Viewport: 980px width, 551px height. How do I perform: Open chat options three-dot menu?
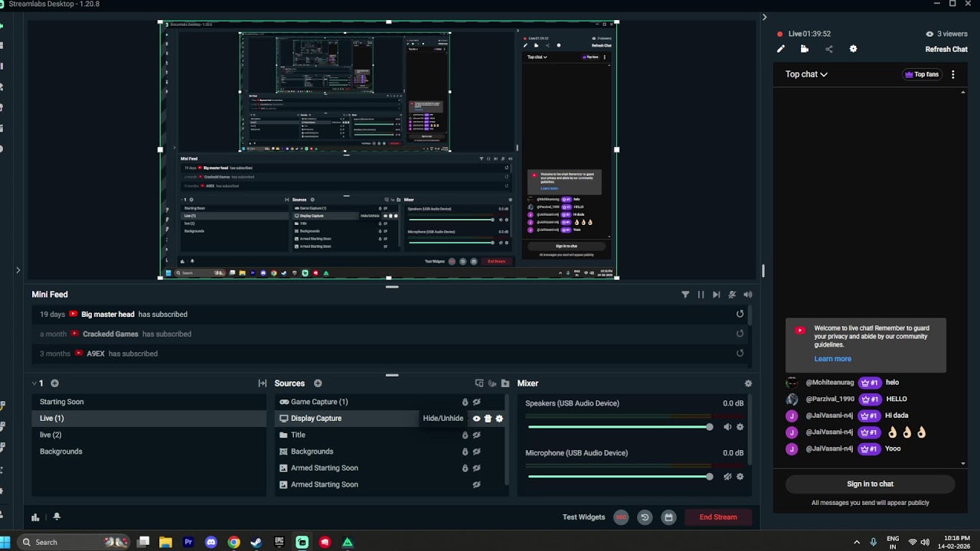point(953,74)
